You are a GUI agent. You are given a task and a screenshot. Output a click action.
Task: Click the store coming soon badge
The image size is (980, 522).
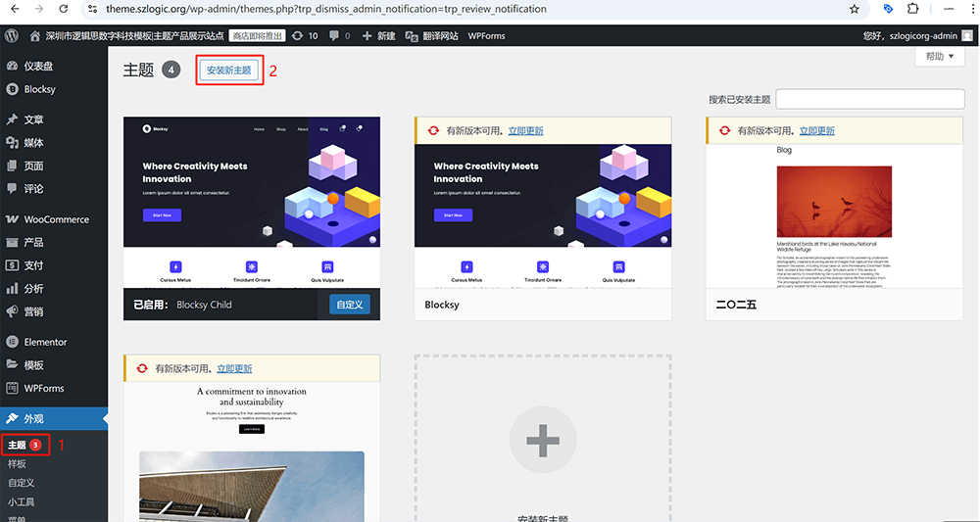coord(257,35)
